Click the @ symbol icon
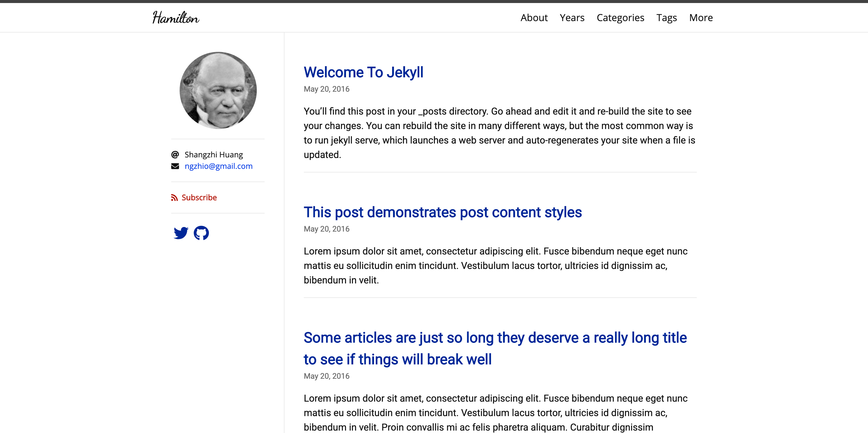The width and height of the screenshot is (868, 433). click(175, 155)
